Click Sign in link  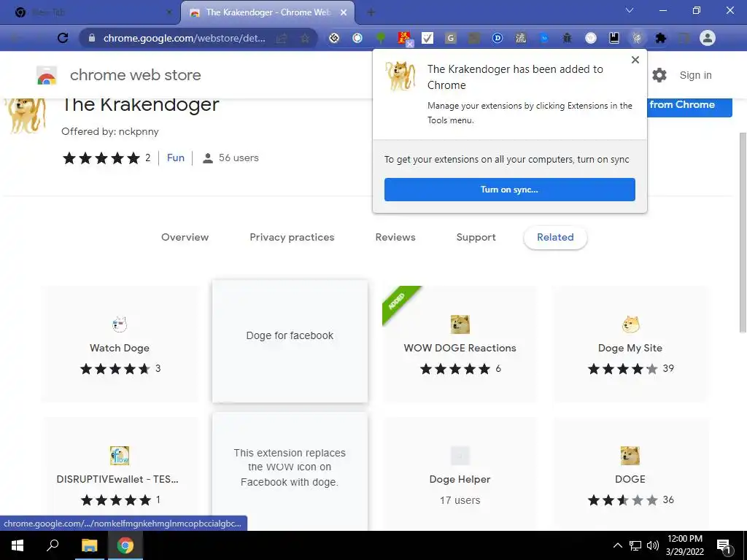click(695, 75)
